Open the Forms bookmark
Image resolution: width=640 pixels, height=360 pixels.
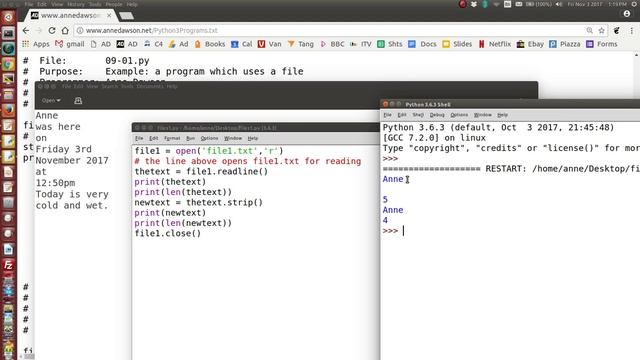point(602,44)
